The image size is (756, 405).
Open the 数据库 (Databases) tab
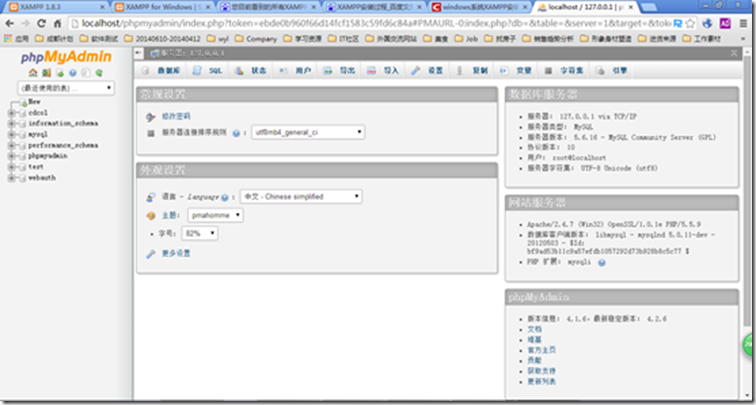161,71
